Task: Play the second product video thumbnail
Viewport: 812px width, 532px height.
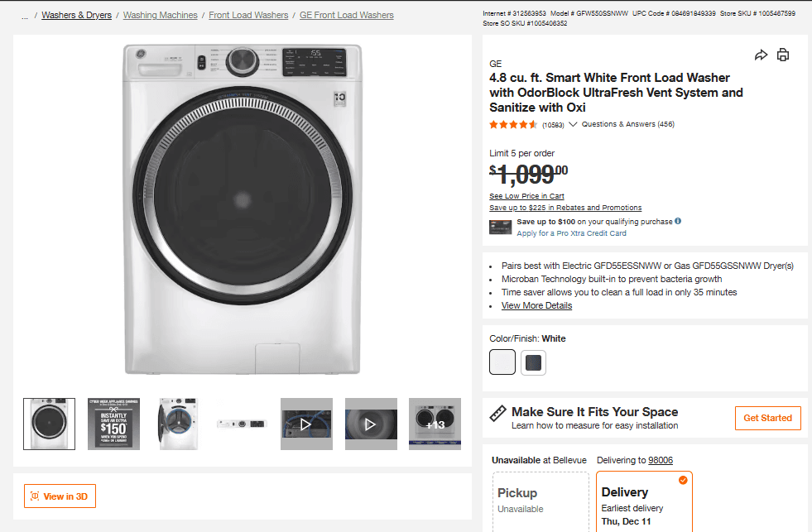Action: 371,424
